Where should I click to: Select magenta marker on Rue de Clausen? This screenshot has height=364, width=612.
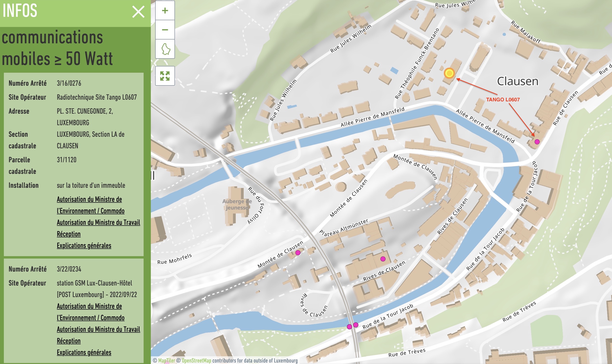(537, 142)
